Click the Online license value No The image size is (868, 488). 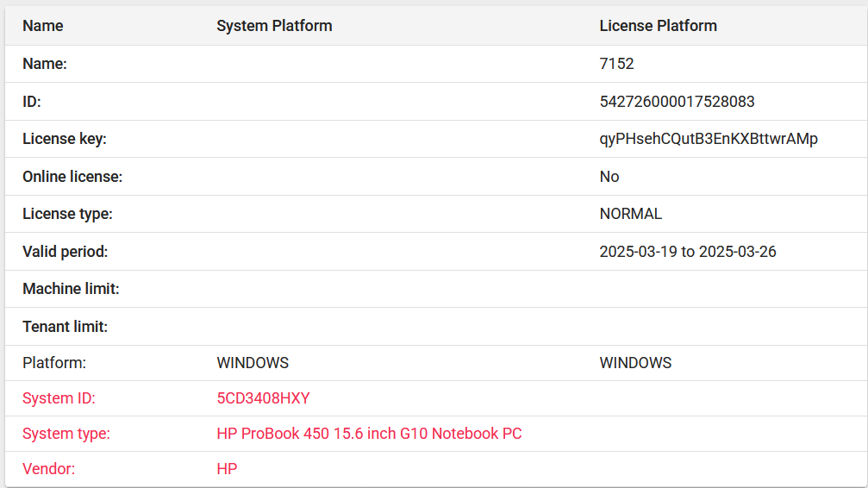[609, 177]
